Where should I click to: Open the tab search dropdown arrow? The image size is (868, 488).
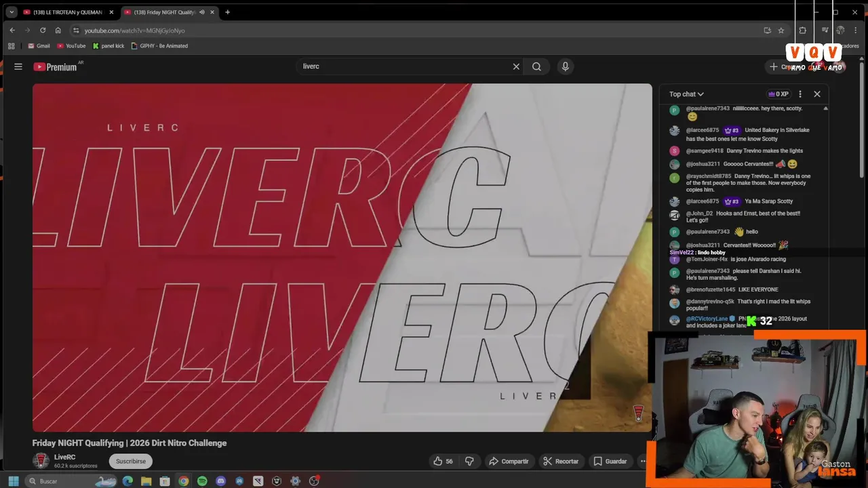click(x=12, y=12)
